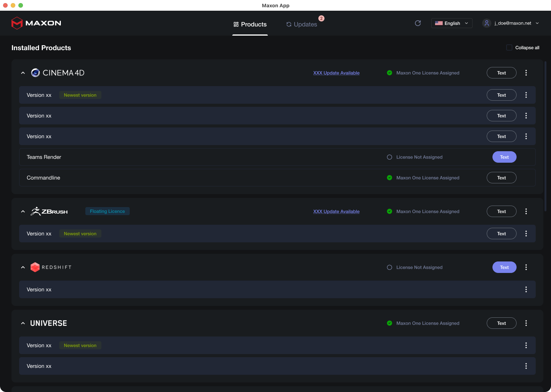Click Newest version tag in Cinema 4D
The width and height of the screenshot is (551, 392).
pyautogui.click(x=80, y=95)
